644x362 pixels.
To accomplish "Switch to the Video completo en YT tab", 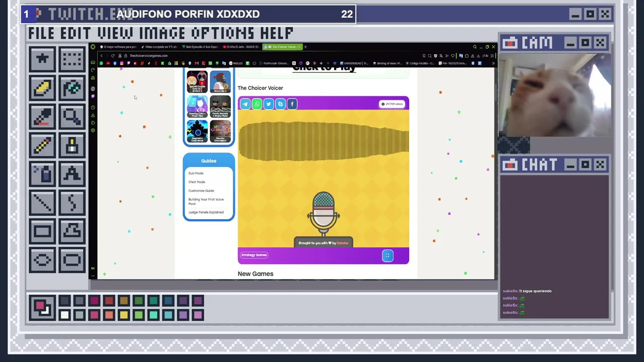I will [x=159, y=47].
